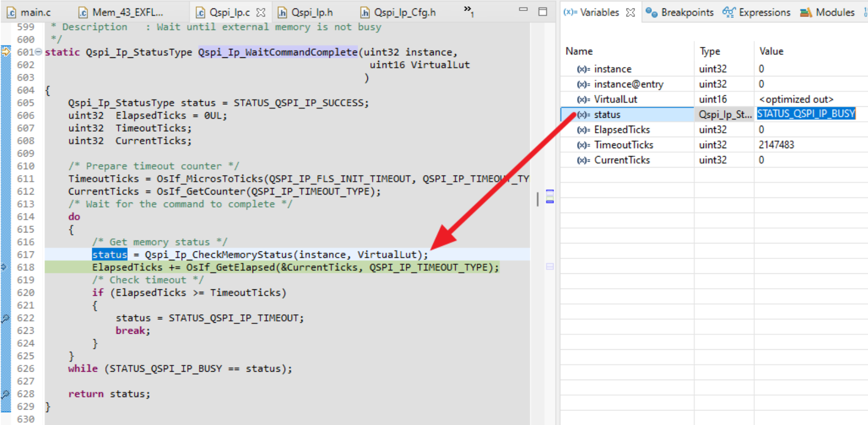Screen dimensions: 868x425
Task: Click the gutter marker at line 618
Action: tap(4, 267)
